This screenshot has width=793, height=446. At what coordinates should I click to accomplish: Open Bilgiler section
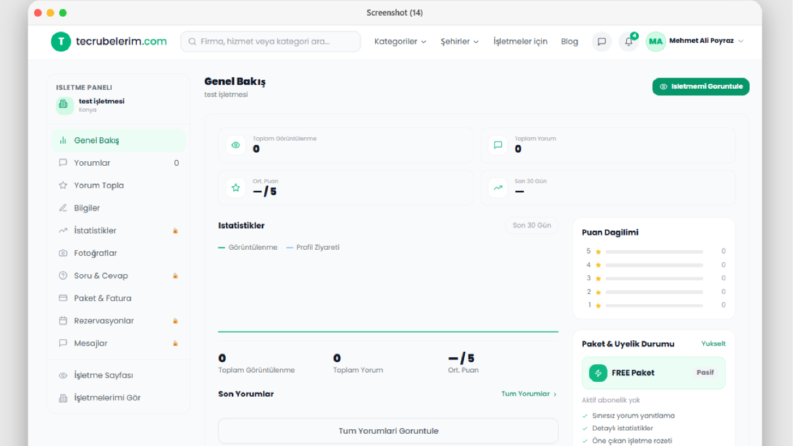pyautogui.click(x=118, y=208)
